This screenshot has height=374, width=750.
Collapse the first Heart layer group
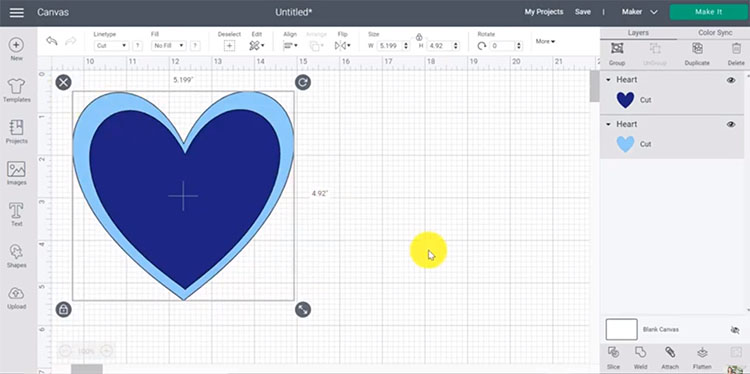608,80
